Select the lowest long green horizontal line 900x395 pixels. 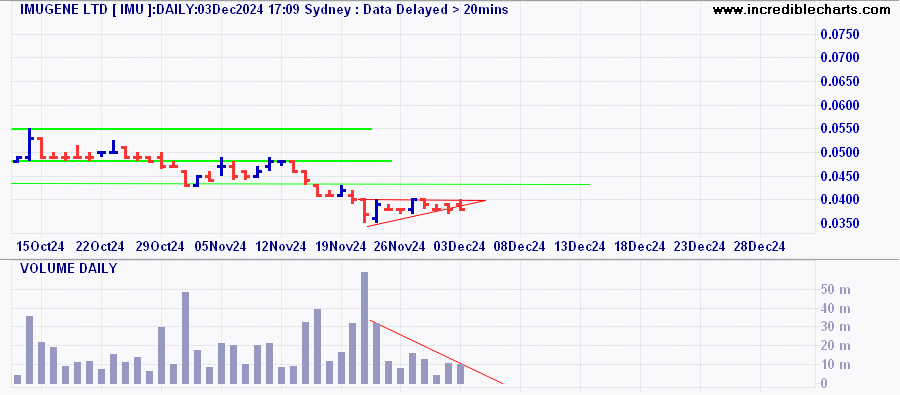point(300,184)
